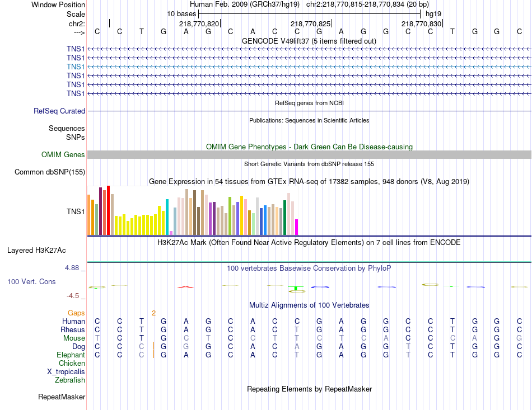Click the dark green GTEx expression bar
Screen dimensions: 532x410
point(284,218)
